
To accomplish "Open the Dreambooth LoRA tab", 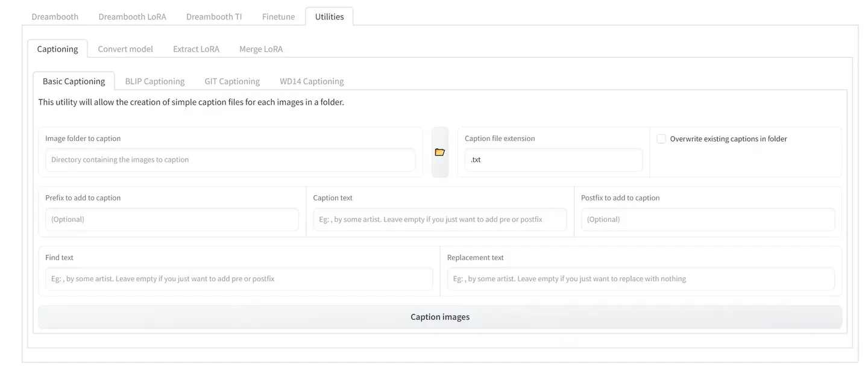I will pos(132,17).
